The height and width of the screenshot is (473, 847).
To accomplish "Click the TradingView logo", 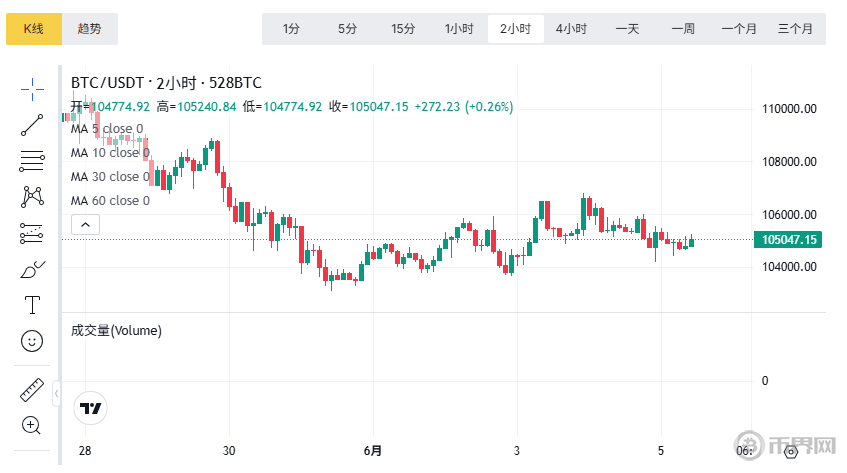I will click(x=91, y=408).
